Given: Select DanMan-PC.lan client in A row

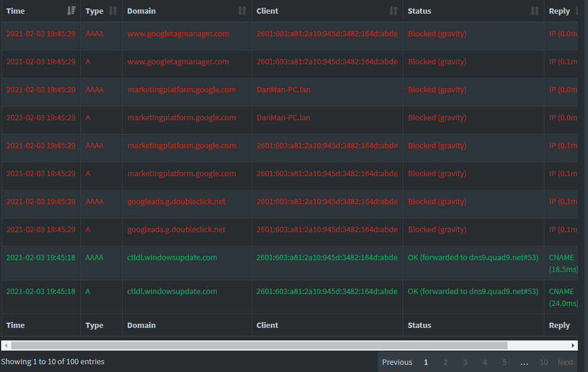Looking at the screenshot, I should tap(283, 118).
